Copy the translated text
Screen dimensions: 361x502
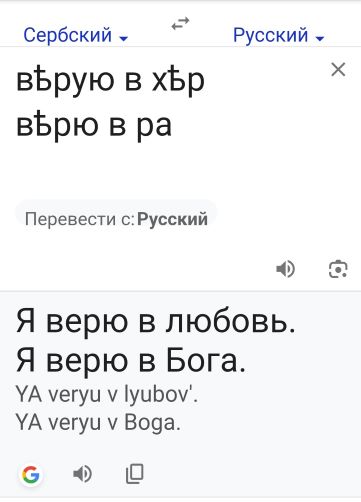[135, 474]
